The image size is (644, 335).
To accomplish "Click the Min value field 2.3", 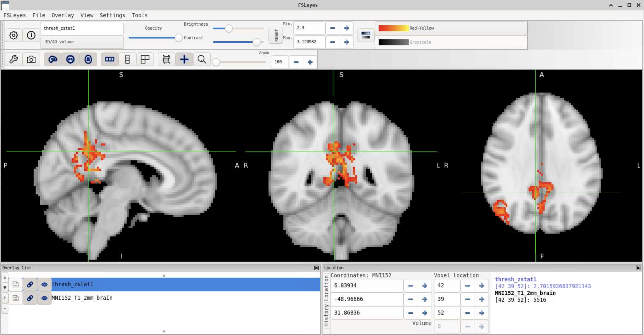I will [x=309, y=28].
